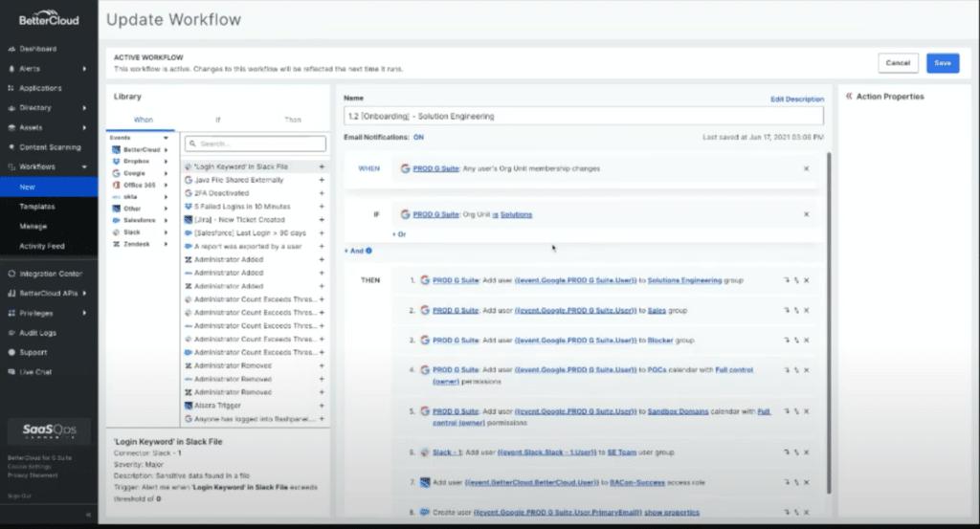
Task: Click the Save button
Action: pyautogui.click(x=943, y=63)
